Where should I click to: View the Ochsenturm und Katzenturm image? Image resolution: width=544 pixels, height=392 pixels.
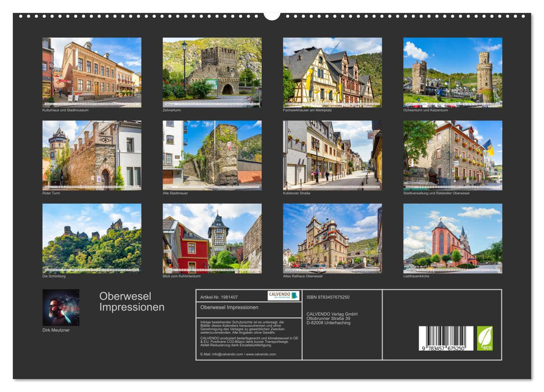pyautogui.click(x=453, y=72)
